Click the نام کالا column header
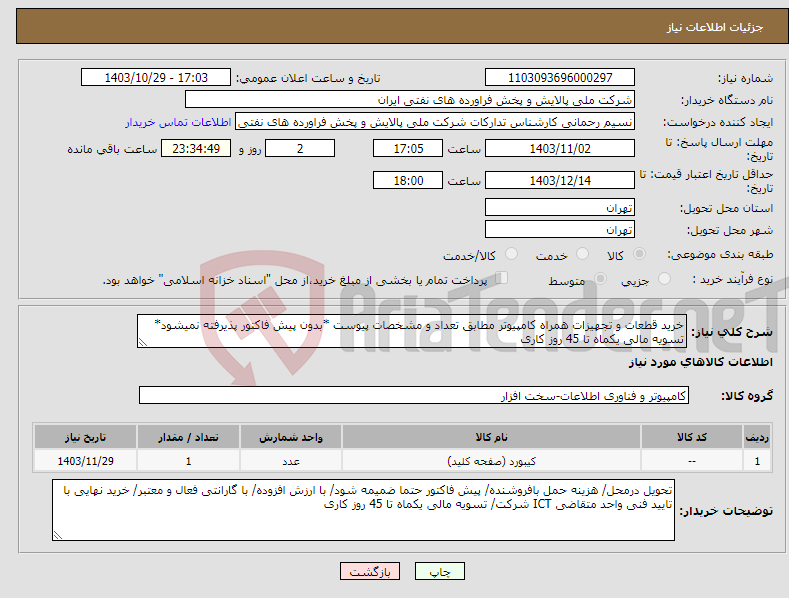Screen dimensions: 789x598 pos(491,437)
